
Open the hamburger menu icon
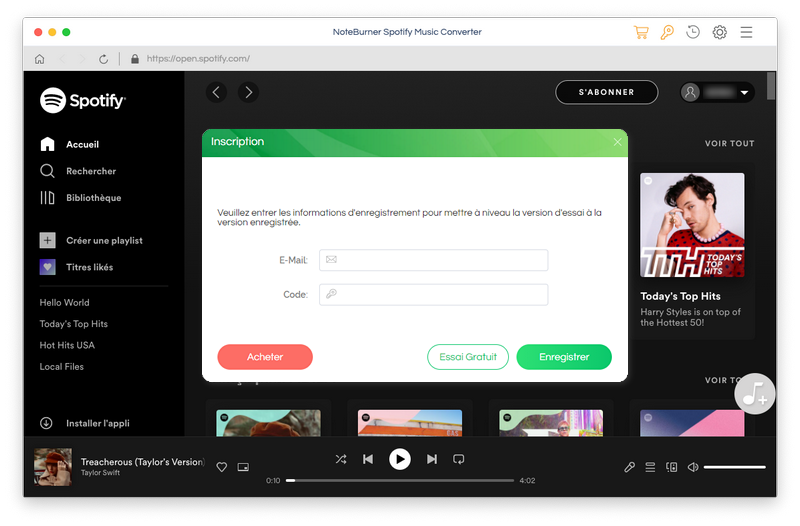click(746, 32)
